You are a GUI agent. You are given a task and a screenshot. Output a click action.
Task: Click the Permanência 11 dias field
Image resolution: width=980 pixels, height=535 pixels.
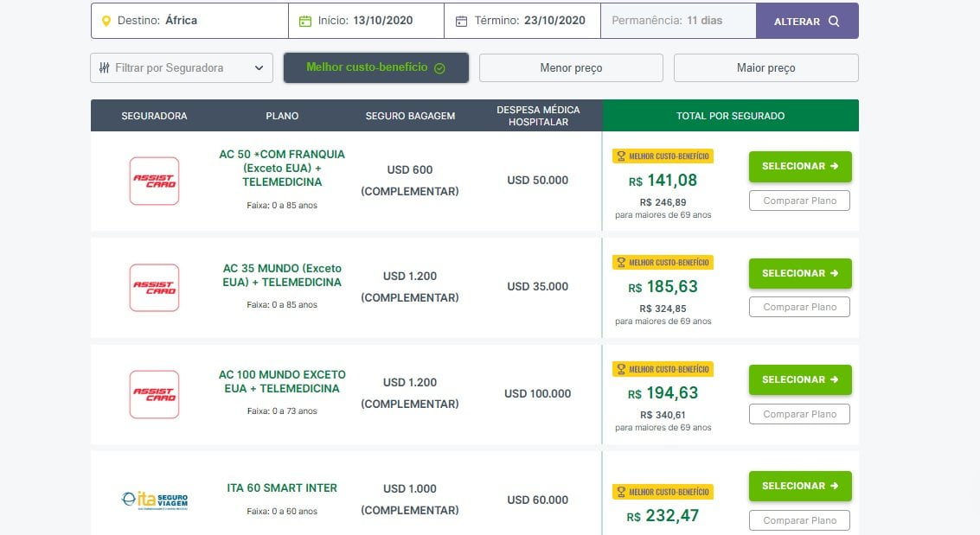click(678, 21)
